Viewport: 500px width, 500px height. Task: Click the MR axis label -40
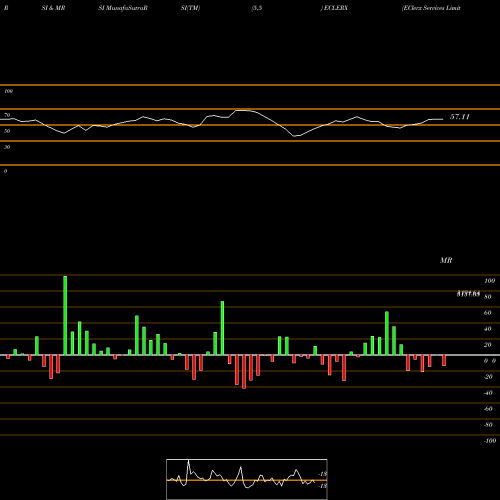click(488, 393)
